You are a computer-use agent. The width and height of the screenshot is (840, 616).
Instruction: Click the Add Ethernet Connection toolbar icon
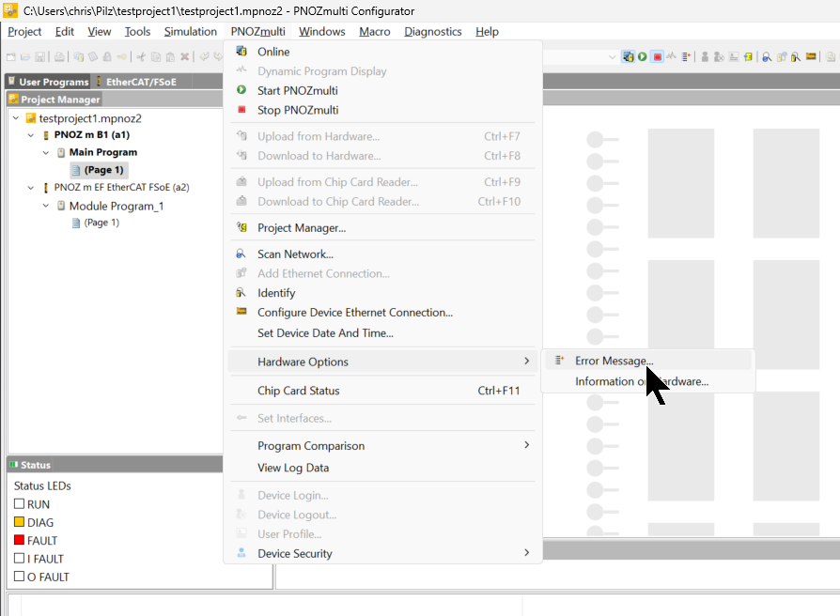click(x=782, y=56)
